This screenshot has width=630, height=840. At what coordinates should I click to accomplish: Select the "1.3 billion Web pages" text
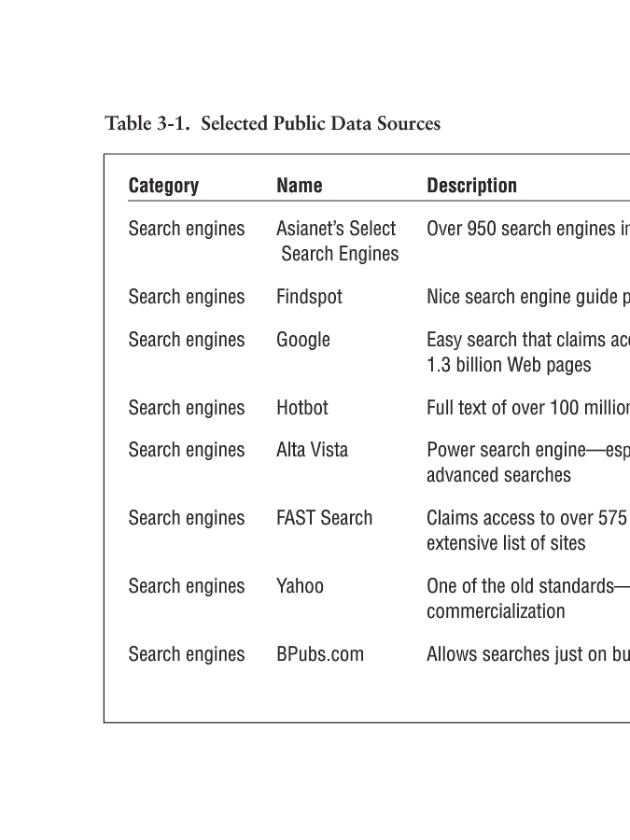509,365
